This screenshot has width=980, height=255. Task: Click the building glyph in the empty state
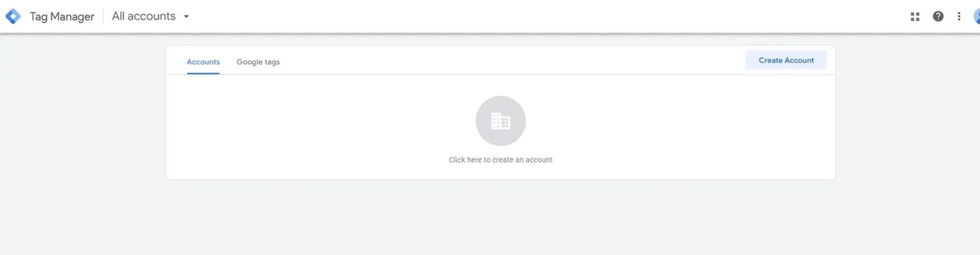click(500, 121)
